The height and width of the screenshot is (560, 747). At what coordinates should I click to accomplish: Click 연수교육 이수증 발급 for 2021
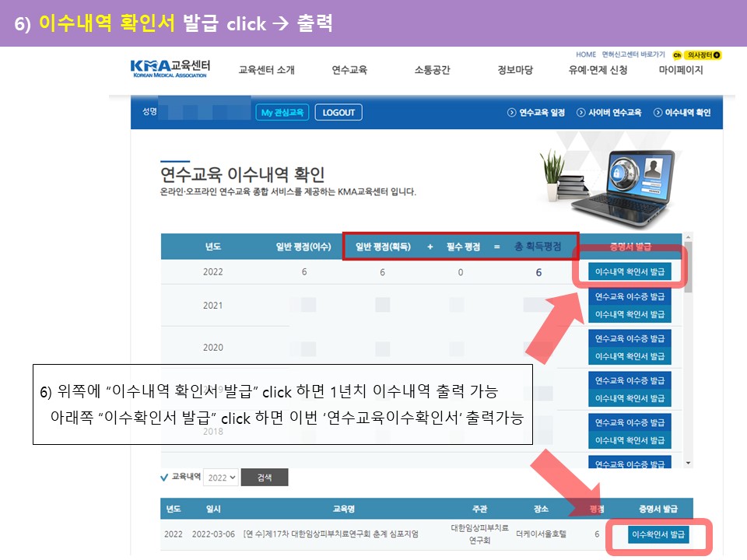(629, 297)
